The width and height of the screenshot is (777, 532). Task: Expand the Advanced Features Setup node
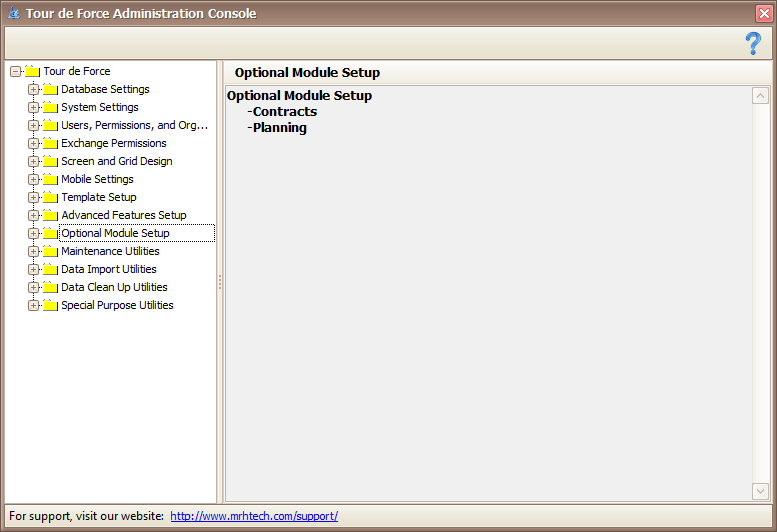point(33,215)
